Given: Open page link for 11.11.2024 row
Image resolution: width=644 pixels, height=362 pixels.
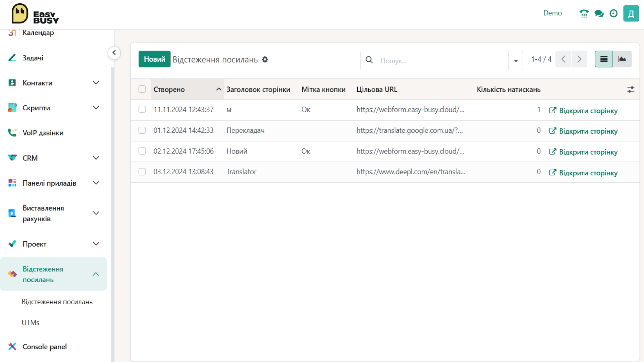Looking at the screenshot, I should [583, 111].
